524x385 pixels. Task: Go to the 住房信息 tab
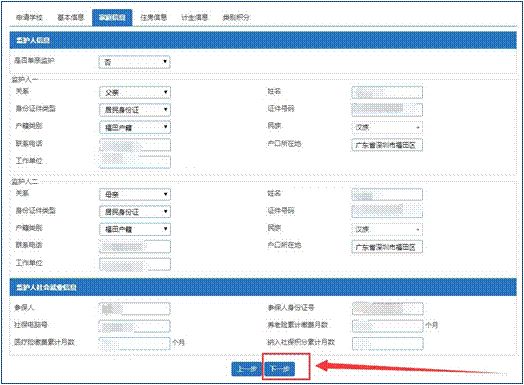click(153, 17)
